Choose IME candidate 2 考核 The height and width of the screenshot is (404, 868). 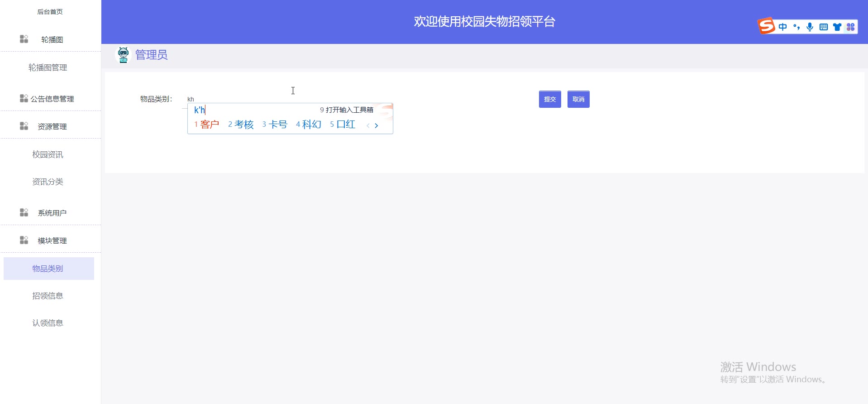241,125
